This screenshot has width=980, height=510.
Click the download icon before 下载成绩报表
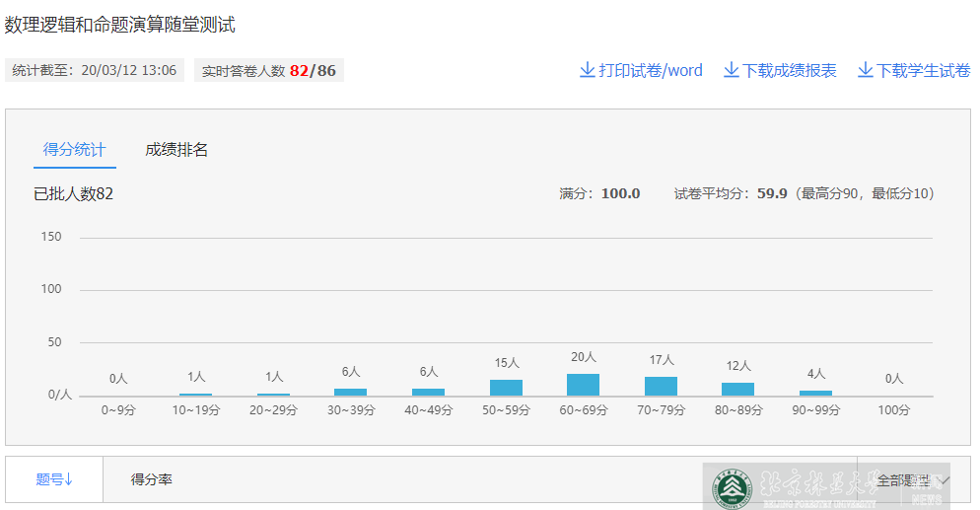pyautogui.click(x=731, y=70)
